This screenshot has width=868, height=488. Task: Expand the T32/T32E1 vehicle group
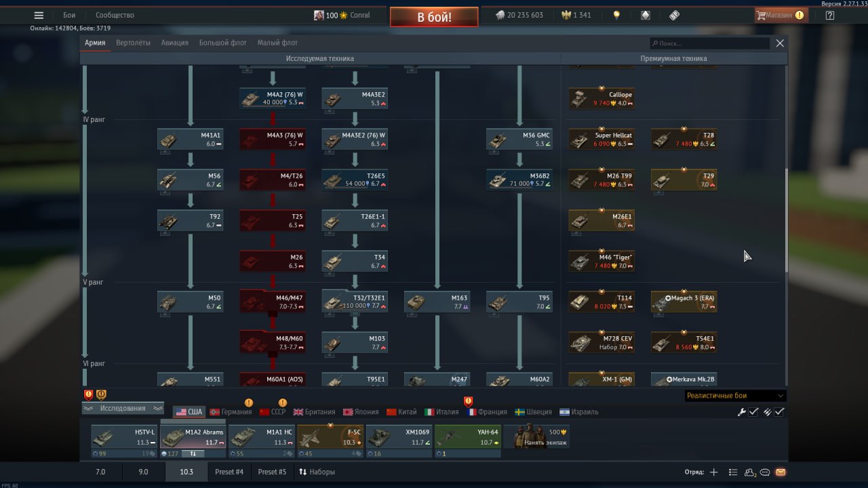[x=355, y=302]
